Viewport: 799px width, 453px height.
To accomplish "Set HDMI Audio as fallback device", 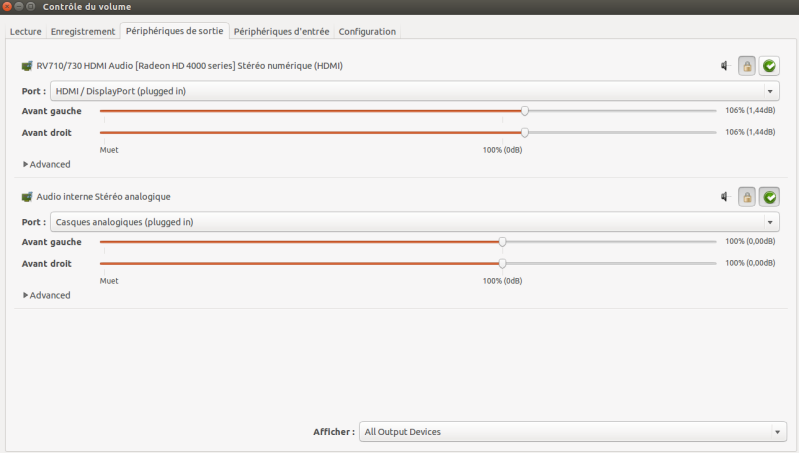I will [769, 66].
